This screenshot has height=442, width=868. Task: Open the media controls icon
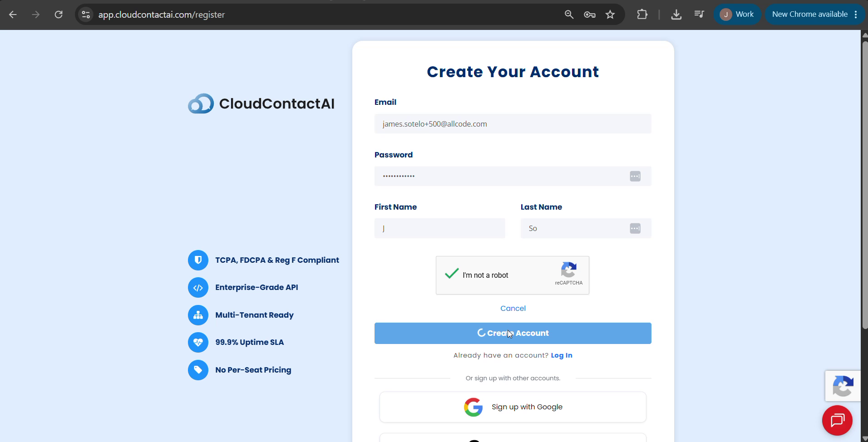pyautogui.click(x=699, y=15)
